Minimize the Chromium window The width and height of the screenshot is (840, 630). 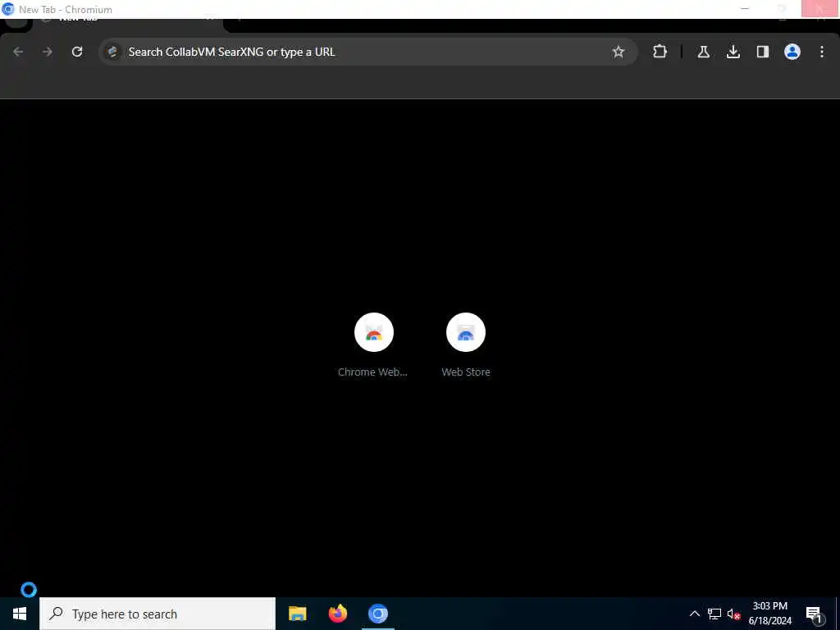tap(745, 8)
